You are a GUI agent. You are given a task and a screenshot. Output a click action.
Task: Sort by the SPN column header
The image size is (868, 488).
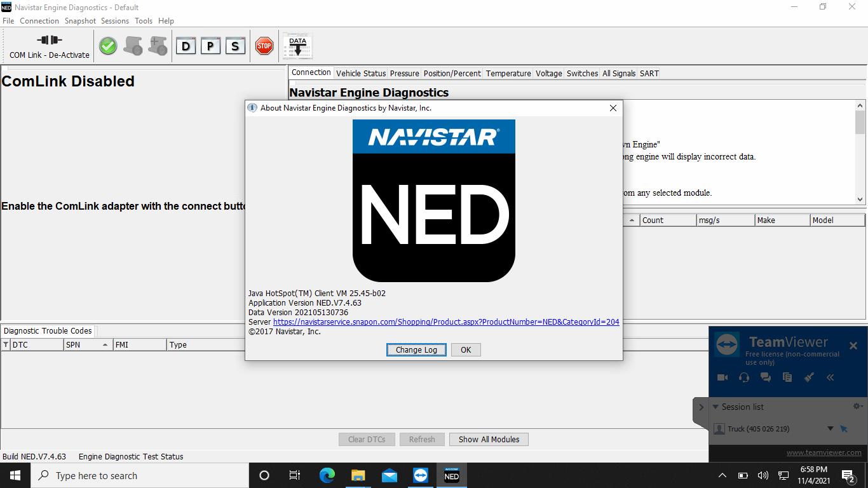pos(87,345)
